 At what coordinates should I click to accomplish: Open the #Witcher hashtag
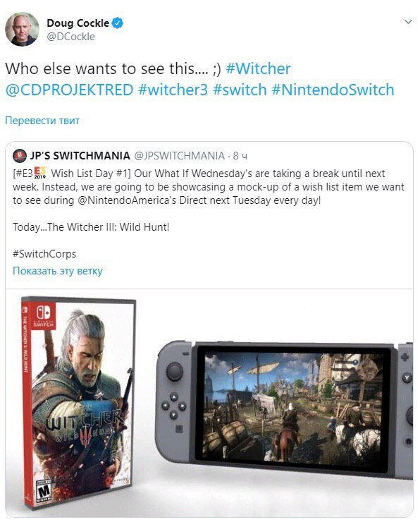(258, 68)
